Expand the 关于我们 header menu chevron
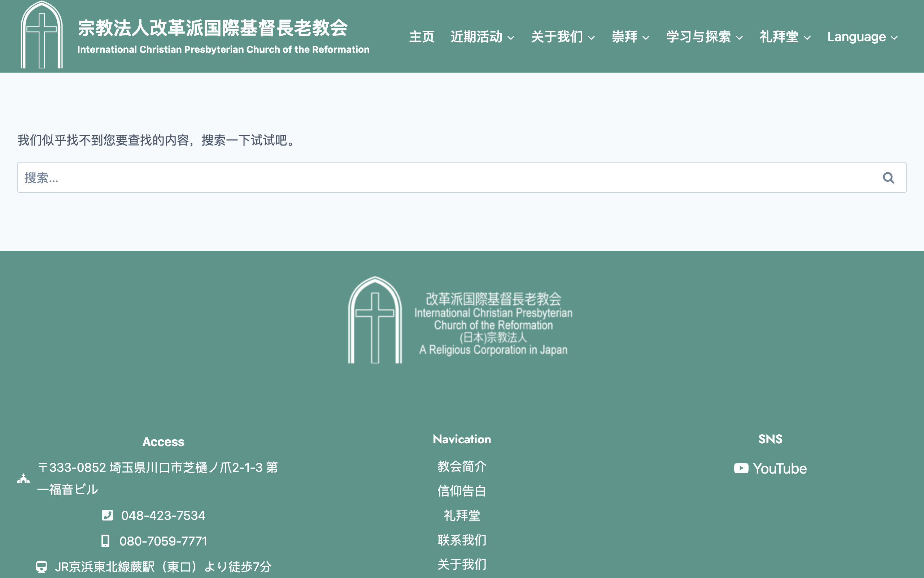The height and width of the screenshot is (578, 924). point(592,38)
